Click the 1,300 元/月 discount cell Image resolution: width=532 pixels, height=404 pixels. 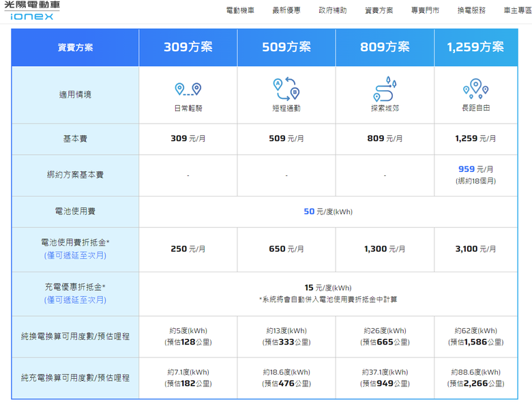point(385,249)
